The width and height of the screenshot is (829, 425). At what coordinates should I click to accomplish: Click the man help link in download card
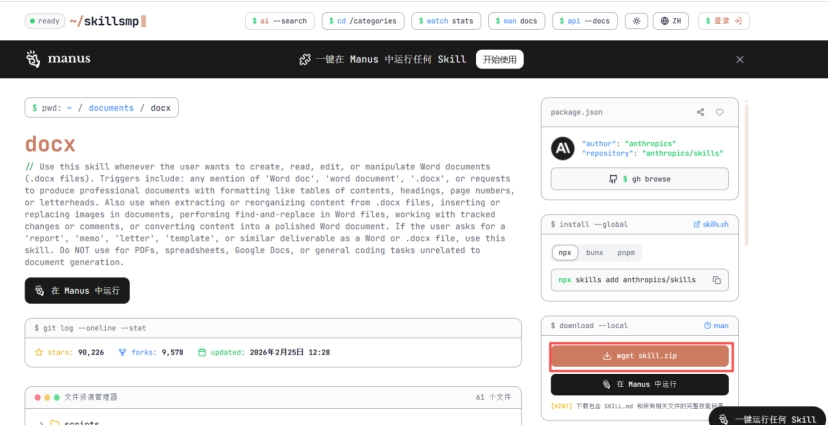(716, 326)
